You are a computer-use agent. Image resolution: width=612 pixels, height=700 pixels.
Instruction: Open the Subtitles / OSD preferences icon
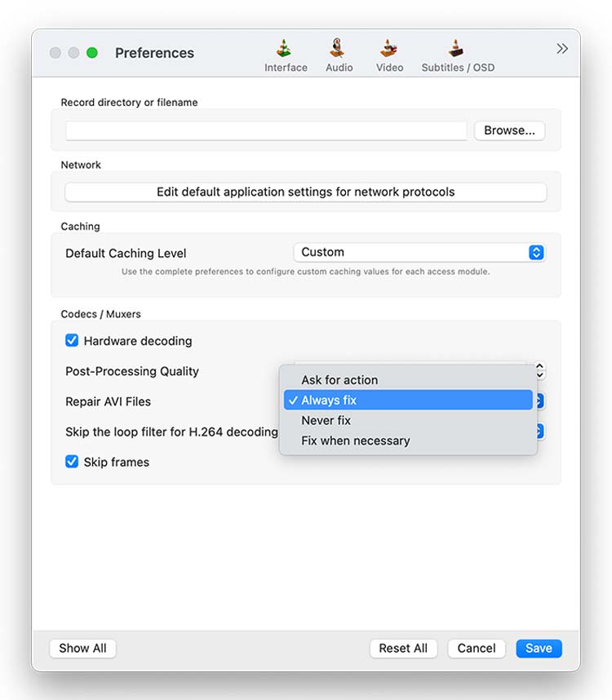(457, 49)
